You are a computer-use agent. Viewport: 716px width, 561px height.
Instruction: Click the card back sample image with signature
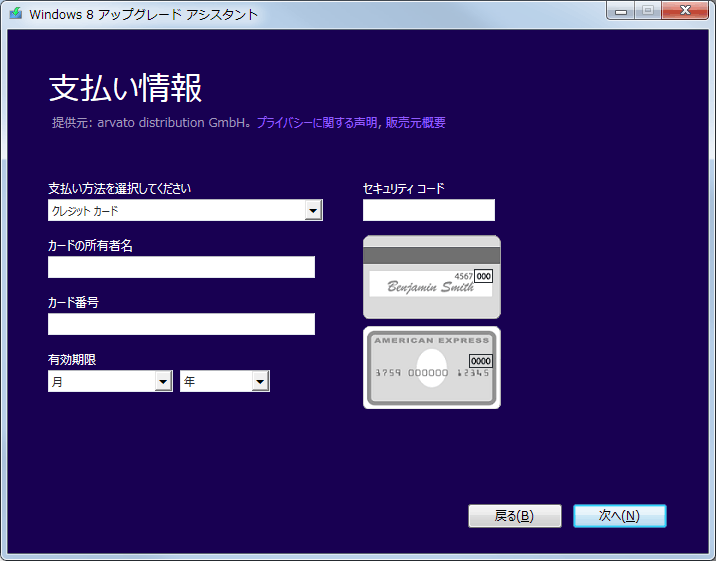[432, 277]
